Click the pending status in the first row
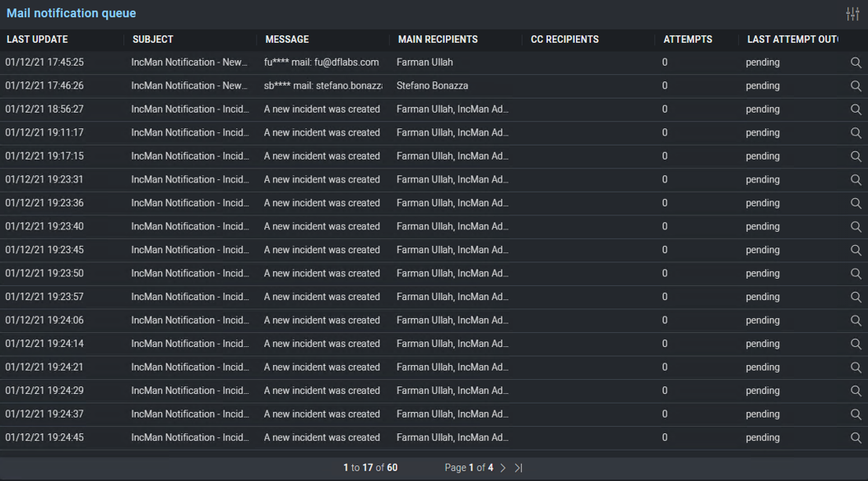868x481 pixels. pos(762,62)
